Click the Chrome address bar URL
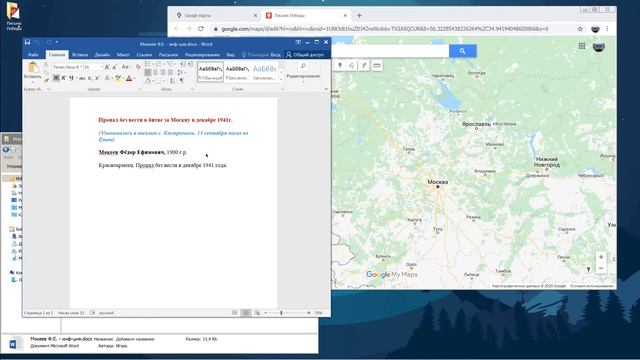The width and height of the screenshot is (640, 360). click(x=384, y=29)
